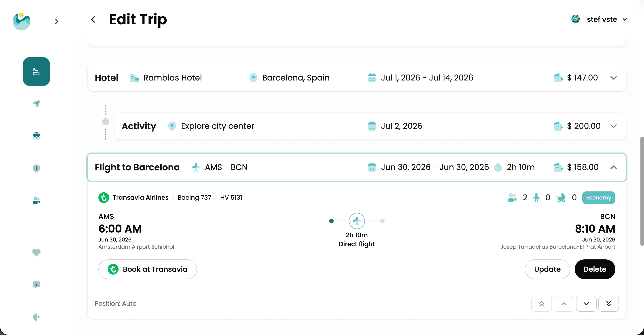Screen dimensions: 644x335
Task: Click the paper plane sidebar icon
Action: pos(36,104)
